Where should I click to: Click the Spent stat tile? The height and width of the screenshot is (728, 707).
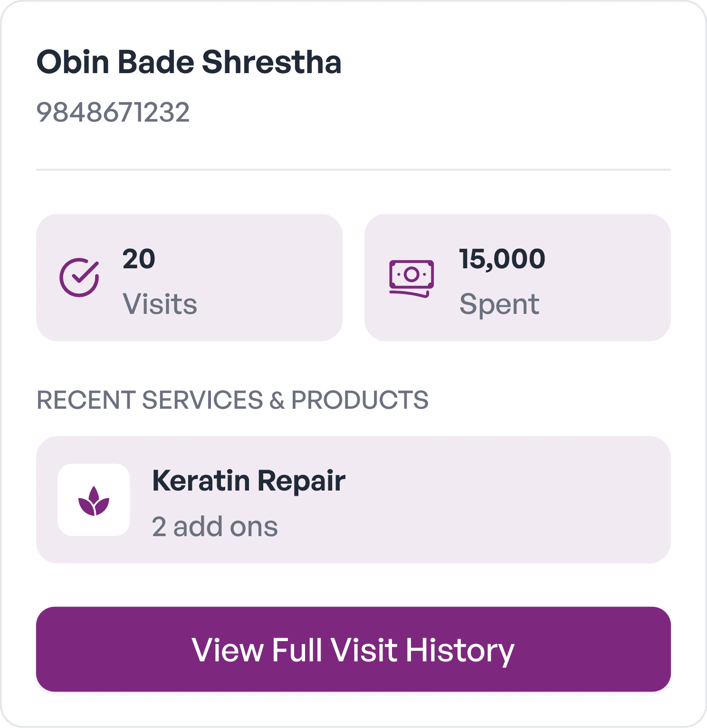[517, 277]
